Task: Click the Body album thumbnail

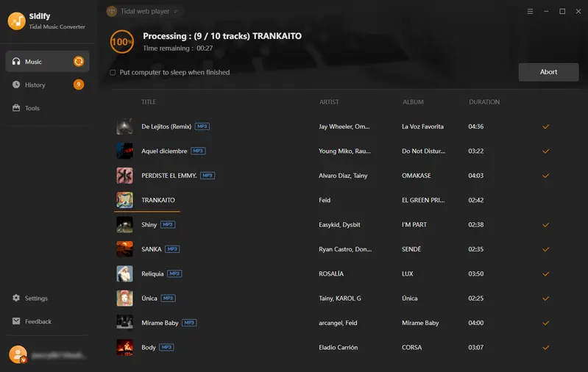Action: [124, 347]
